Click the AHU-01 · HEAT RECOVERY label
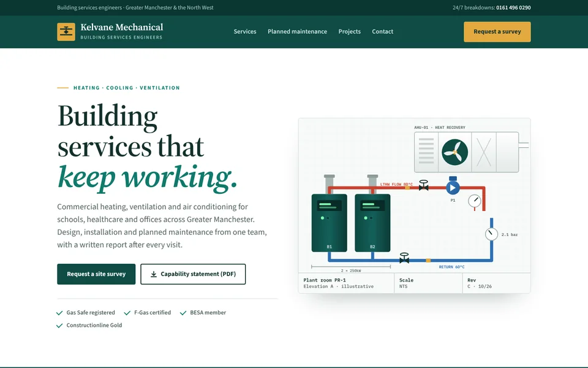Viewport: 588px width, 368px height. click(440, 128)
